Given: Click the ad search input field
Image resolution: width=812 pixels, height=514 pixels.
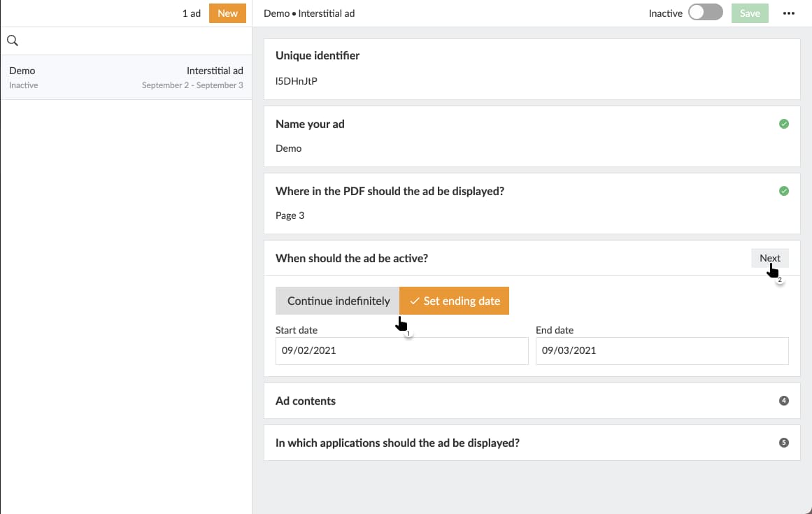Looking at the screenshot, I should [133, 41].
